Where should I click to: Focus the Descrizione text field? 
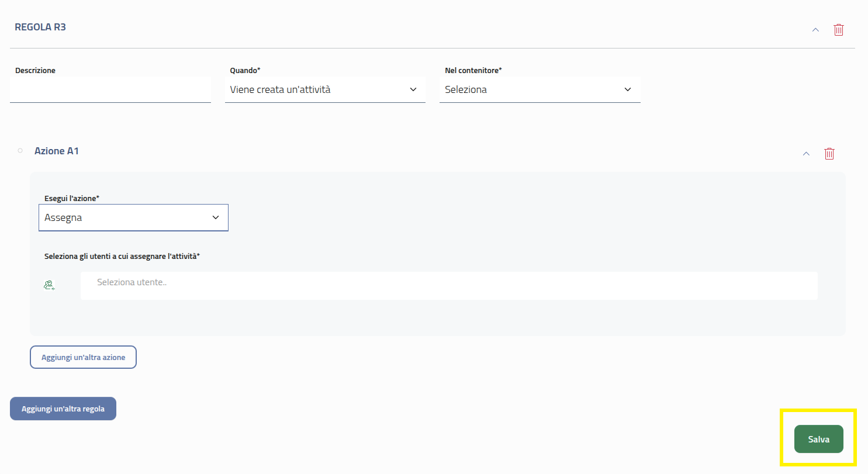(110, 90)
